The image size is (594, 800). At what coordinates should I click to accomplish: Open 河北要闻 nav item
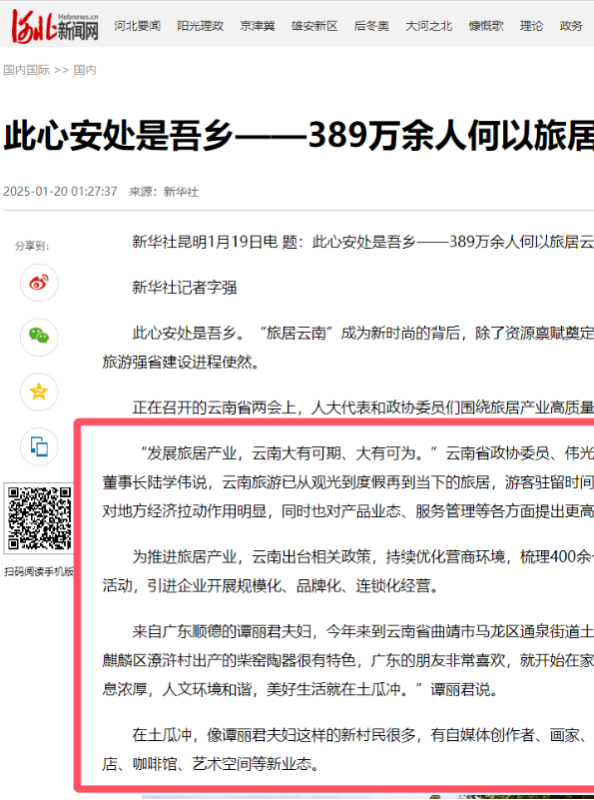[x=137, y=26]
